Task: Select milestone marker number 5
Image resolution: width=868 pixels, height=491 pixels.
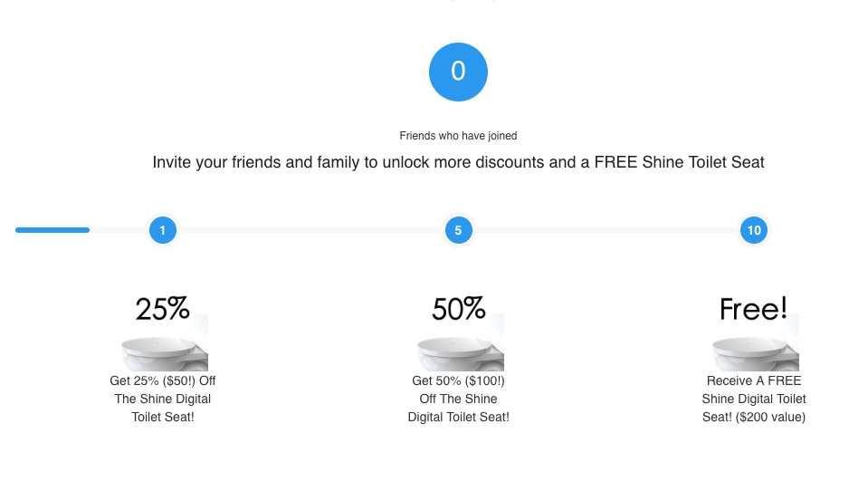Action: click(x=458, y=230)
